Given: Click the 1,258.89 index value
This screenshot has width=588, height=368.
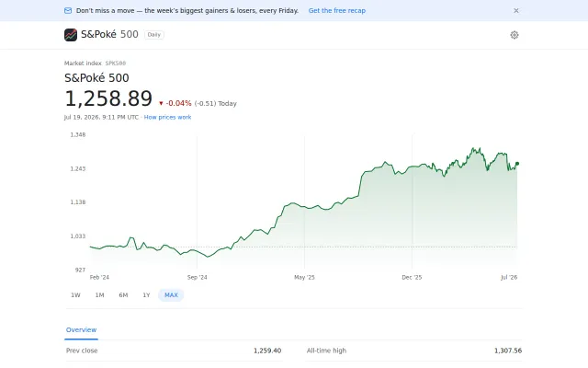Looking at the screenshot, I should point(108,98).
